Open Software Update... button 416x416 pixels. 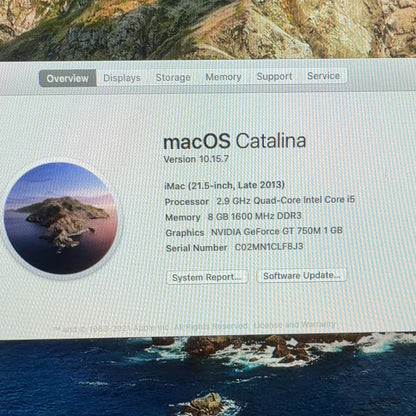(x=302, y=276)
